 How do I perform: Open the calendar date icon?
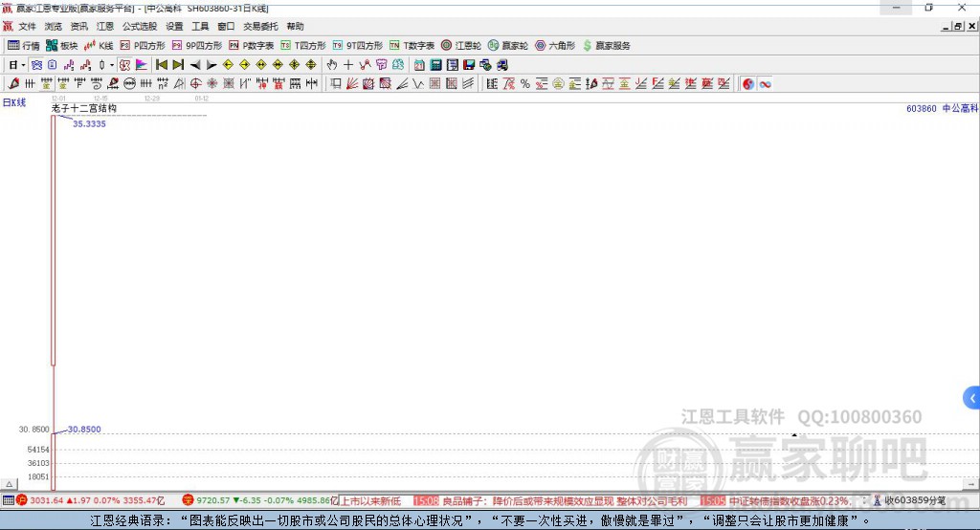[419, 65]
